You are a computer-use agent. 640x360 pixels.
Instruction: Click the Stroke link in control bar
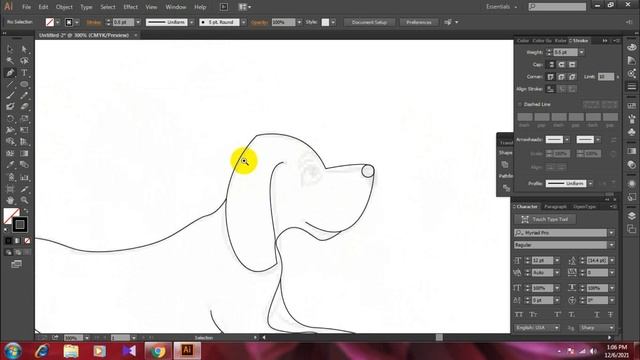pos(94,22)
